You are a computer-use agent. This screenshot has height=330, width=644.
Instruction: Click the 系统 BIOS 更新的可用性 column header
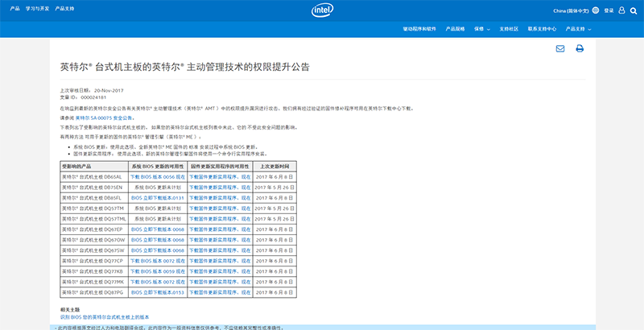158,167
